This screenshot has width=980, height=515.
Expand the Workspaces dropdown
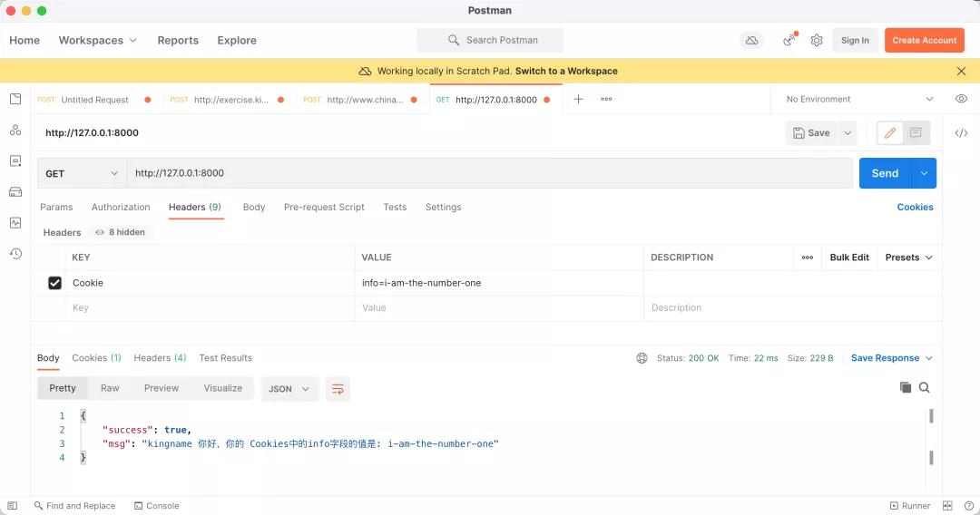click(97, 41)
